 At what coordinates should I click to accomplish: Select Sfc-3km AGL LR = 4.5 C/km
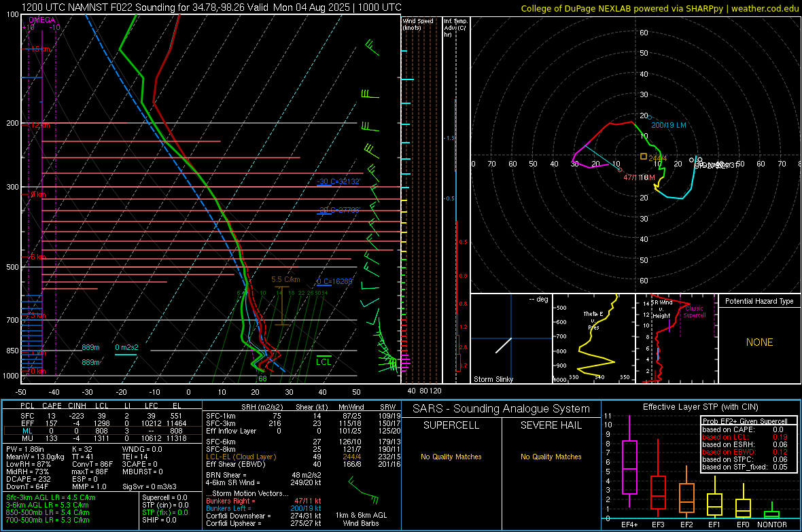tap(51, 497)
